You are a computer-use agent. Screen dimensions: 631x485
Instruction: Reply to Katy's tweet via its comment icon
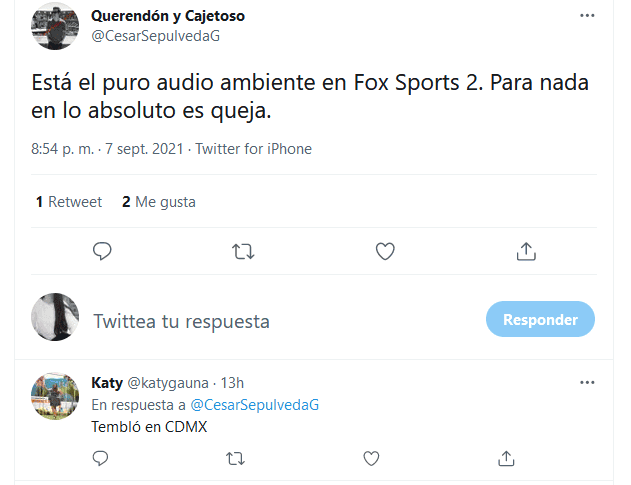pos(101,458)
